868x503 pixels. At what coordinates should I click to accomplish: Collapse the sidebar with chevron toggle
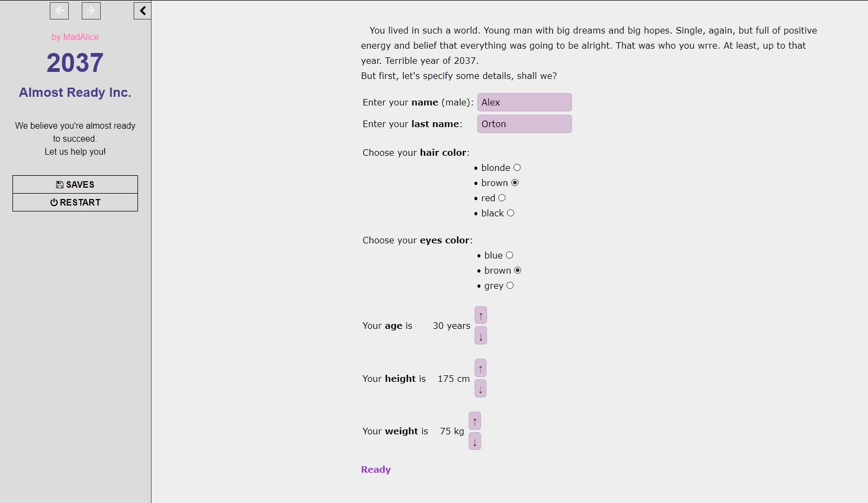(x=142, y=10)
